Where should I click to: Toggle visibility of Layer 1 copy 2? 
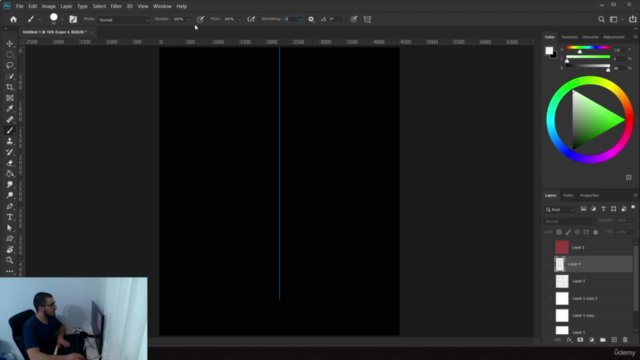click(x=547, y=298)
